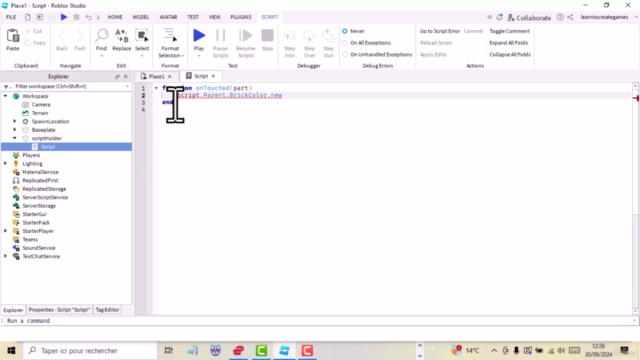
Task: Click Step Over debugger icon
Action: pos(309,36)
